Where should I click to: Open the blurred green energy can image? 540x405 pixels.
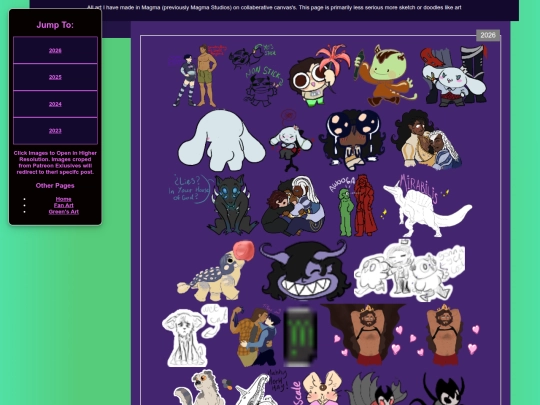pos(300,336)
